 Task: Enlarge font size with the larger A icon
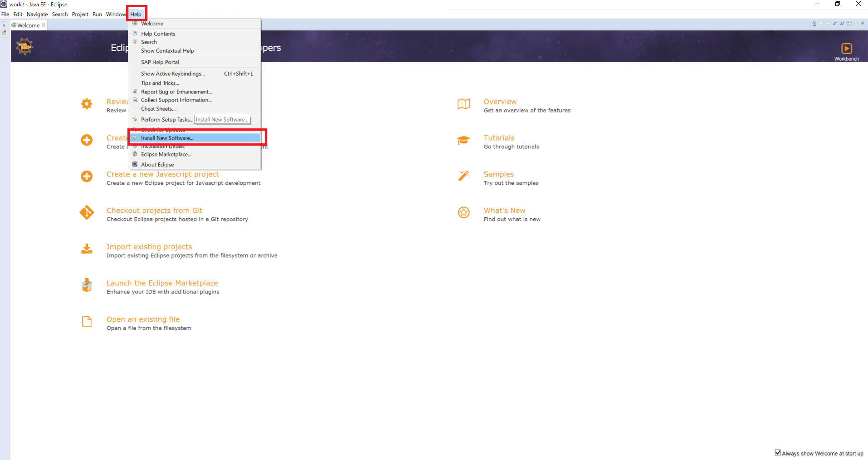click(842, 24)
